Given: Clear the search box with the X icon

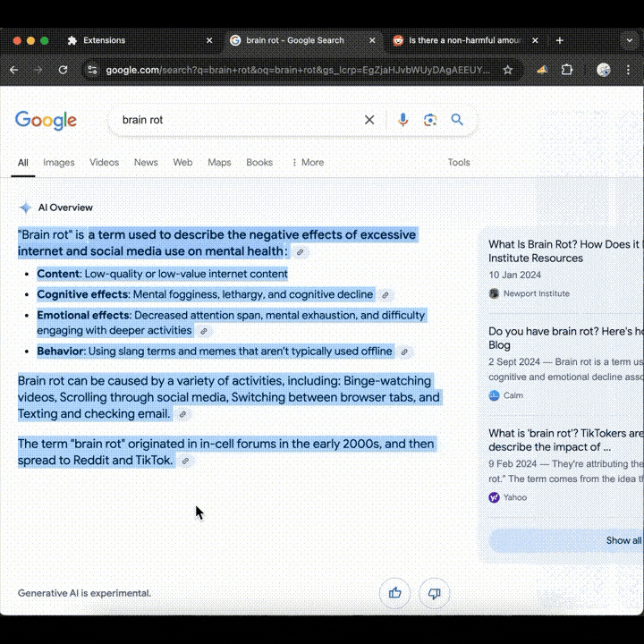Looking at the screenshot, I should (369, 120).
